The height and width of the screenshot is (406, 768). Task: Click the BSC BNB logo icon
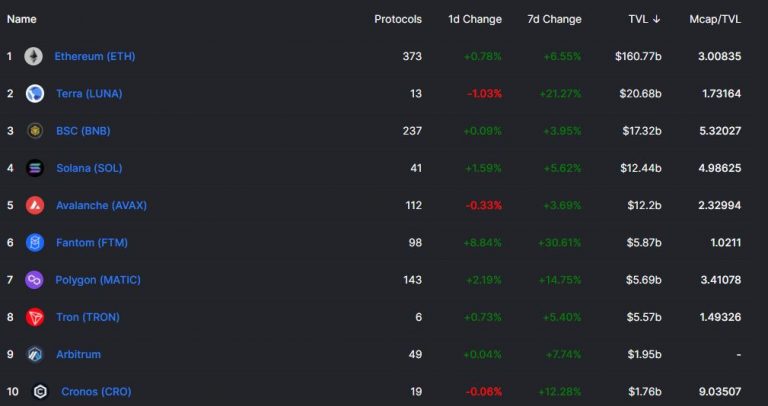(34, 131)
